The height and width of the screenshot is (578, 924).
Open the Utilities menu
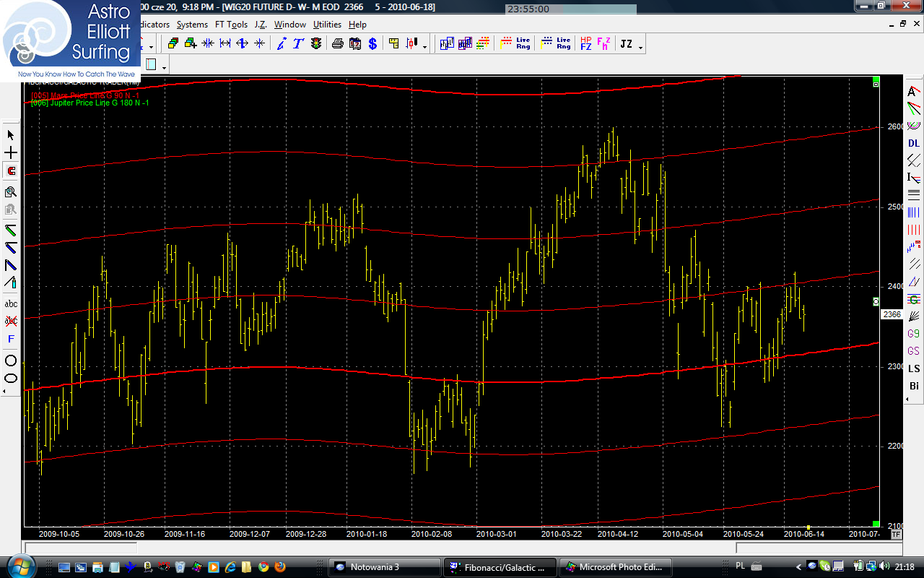[327, 25]
